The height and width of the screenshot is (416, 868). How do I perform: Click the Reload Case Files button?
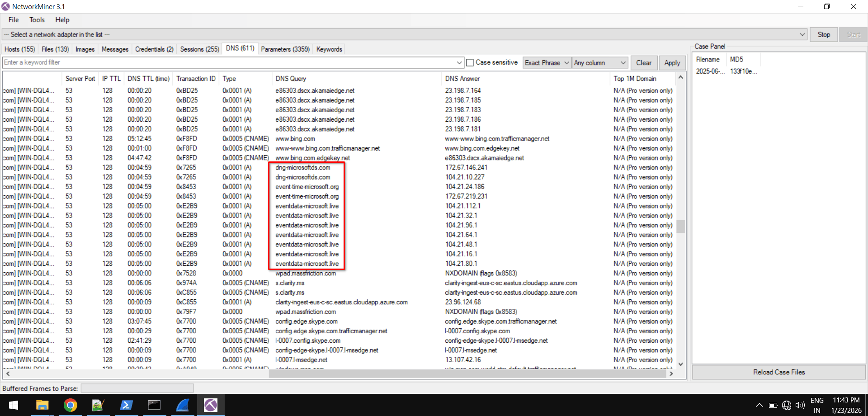pos(778,372)
